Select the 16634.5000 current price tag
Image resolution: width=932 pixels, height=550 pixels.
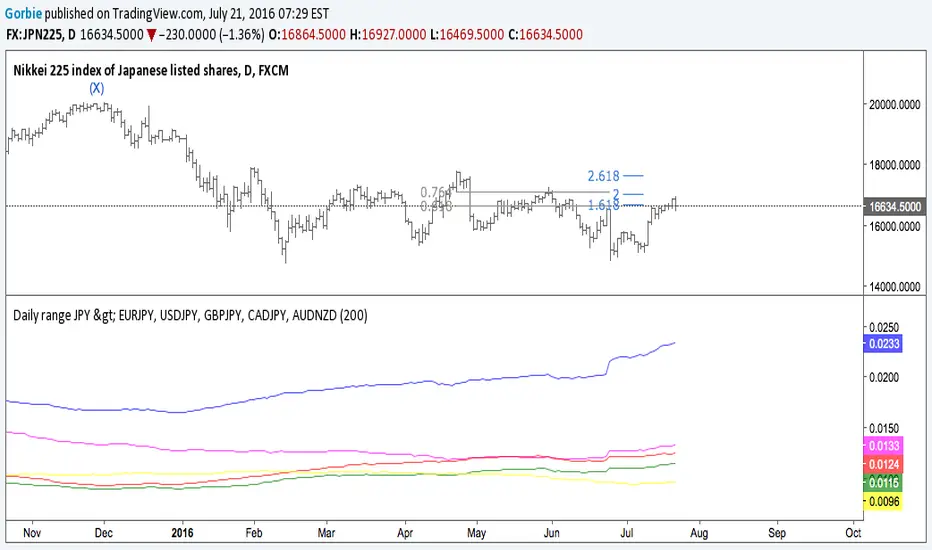[894, 206]
